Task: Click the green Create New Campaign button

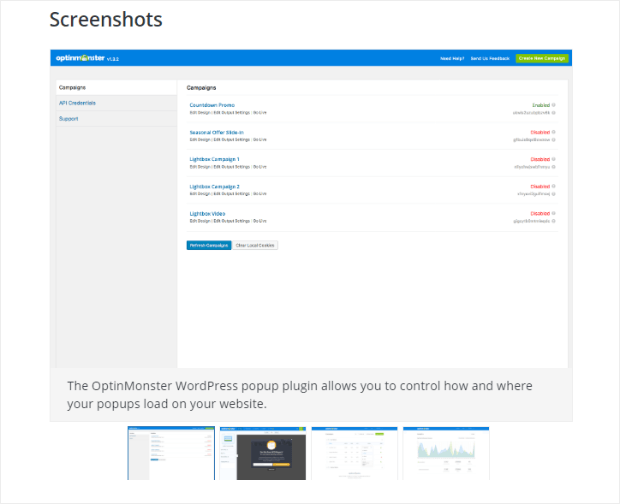Action: [542, 58]
